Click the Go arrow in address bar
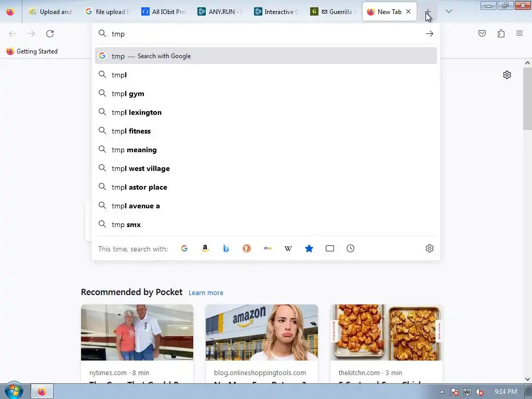This screenshot has width=532, height=399. point(430,34)
